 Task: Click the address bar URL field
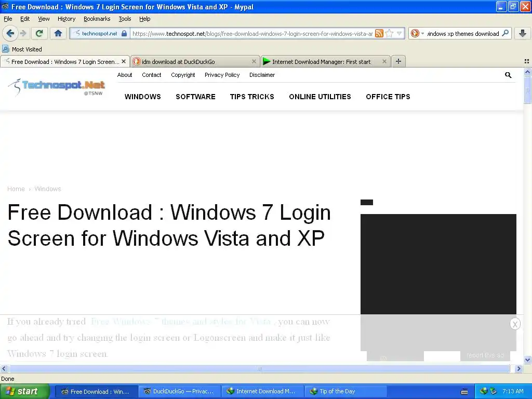click(252, 33)
